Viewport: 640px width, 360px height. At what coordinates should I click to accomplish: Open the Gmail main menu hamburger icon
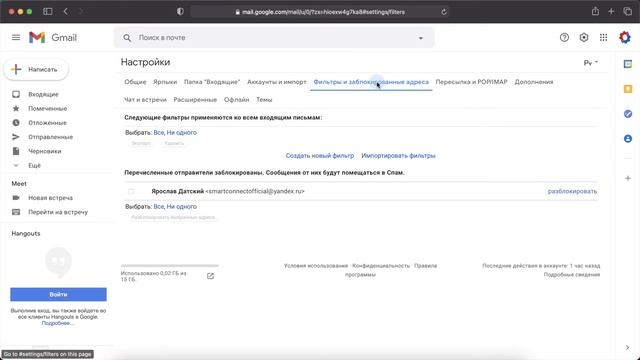click(x=16, y=38)
